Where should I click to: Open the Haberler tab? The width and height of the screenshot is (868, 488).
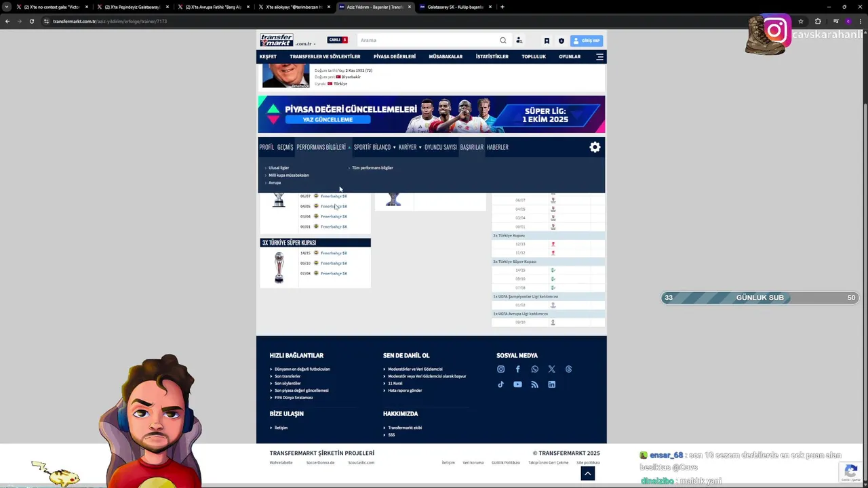pyautogui.click(x=497, y=147)
